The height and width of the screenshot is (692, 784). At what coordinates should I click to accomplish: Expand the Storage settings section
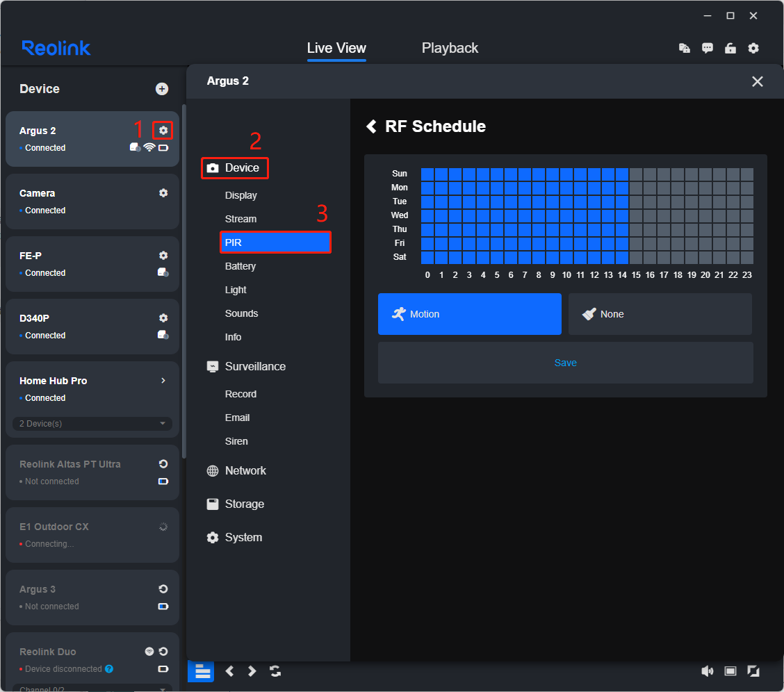click(x=235, y=504)
